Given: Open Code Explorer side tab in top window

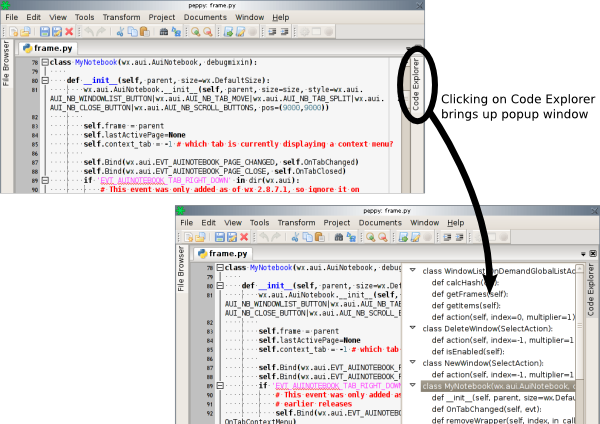Looking at the screenshot, I should [x=417, y=83].
